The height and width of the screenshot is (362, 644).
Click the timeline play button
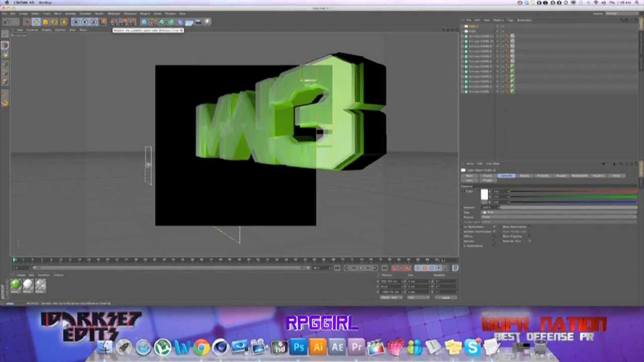[x=360, y=268]
